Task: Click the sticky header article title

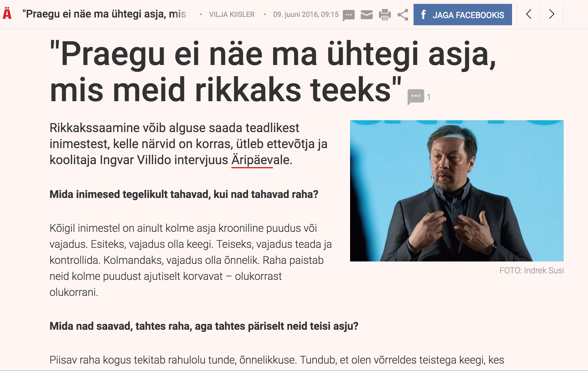Action: [104, 14]
